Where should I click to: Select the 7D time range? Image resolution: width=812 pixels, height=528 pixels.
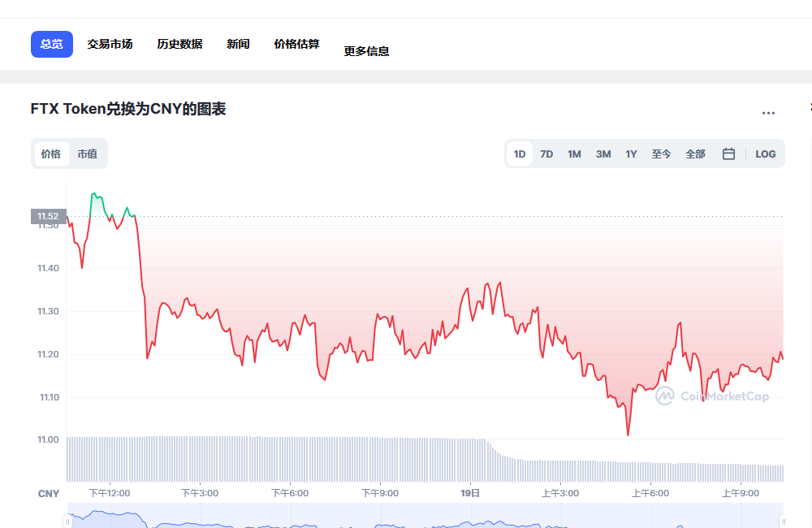[x=546, y=154]
